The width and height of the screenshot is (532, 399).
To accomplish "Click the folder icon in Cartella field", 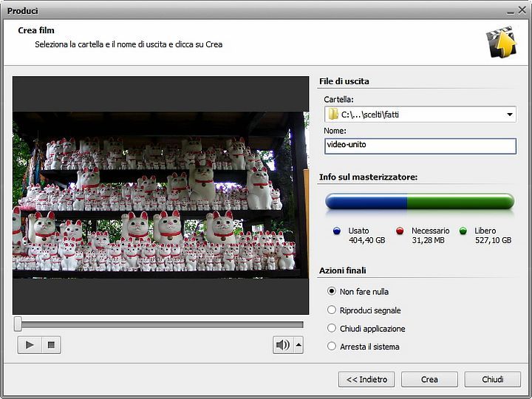I will 333,114.
